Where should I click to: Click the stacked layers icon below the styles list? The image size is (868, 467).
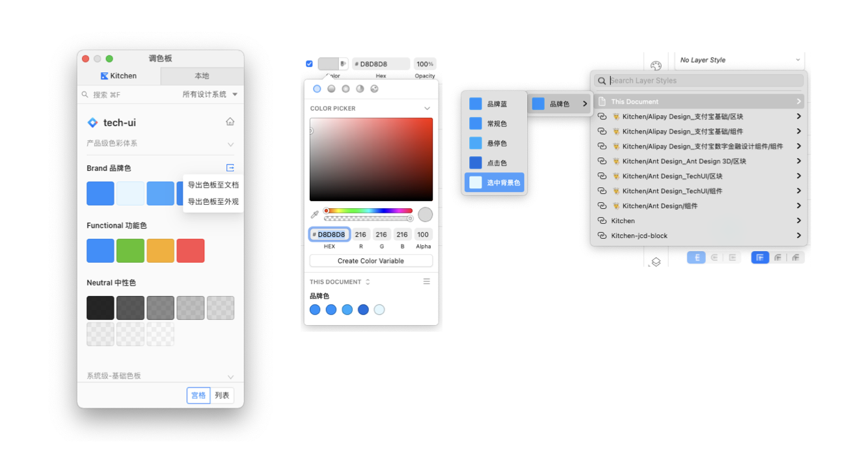coord(656,261)
